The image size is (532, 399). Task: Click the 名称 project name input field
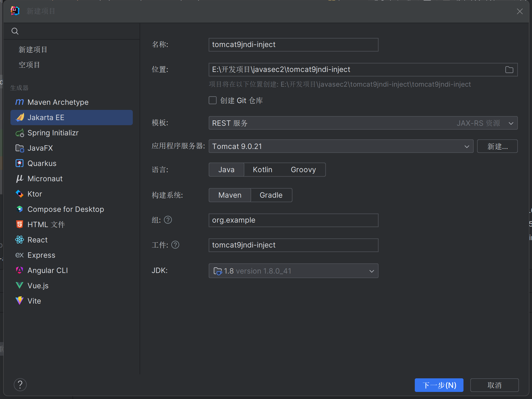(293, 45)
